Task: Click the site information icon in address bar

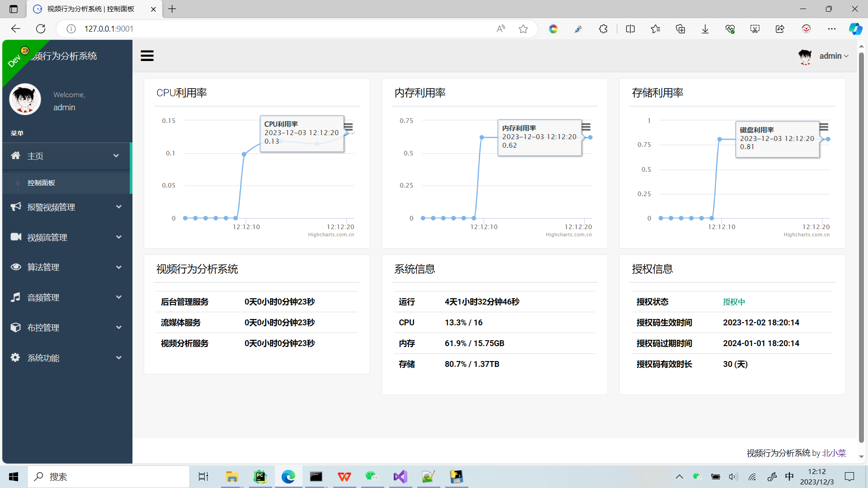Action: [71, 29]
